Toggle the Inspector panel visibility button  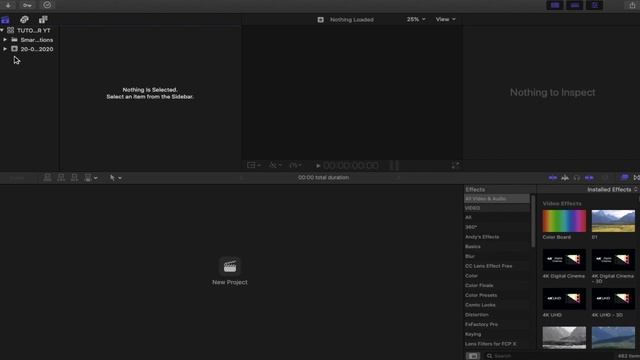[x=595, y=5]
